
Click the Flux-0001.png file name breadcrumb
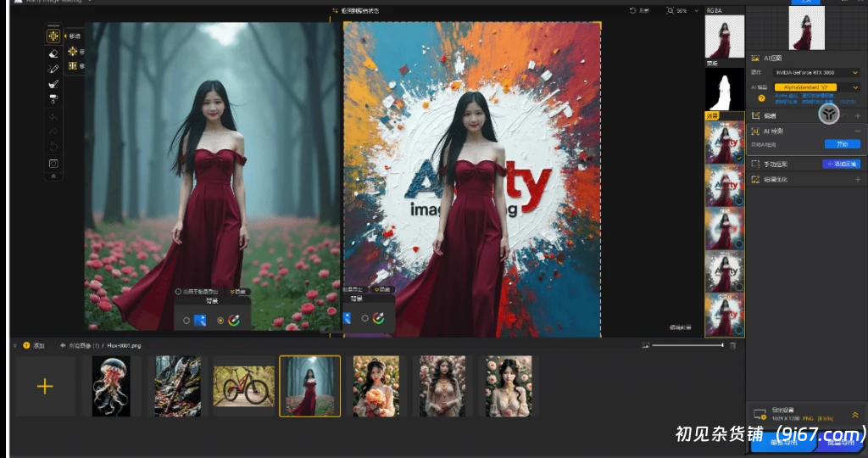(124, 345)
